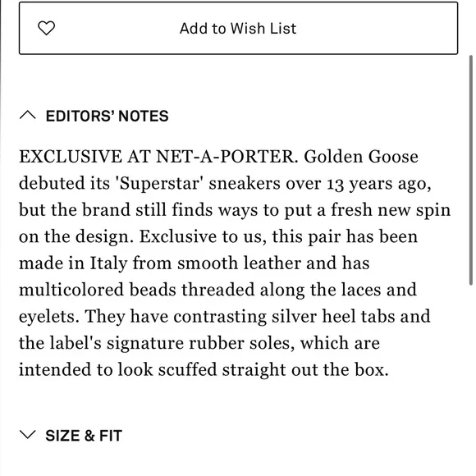Image resolution: width=476 pixels, height=476 pixels.
Task: Click the phrase 'Exclusive to us'
Action: (x=203, y=237)
